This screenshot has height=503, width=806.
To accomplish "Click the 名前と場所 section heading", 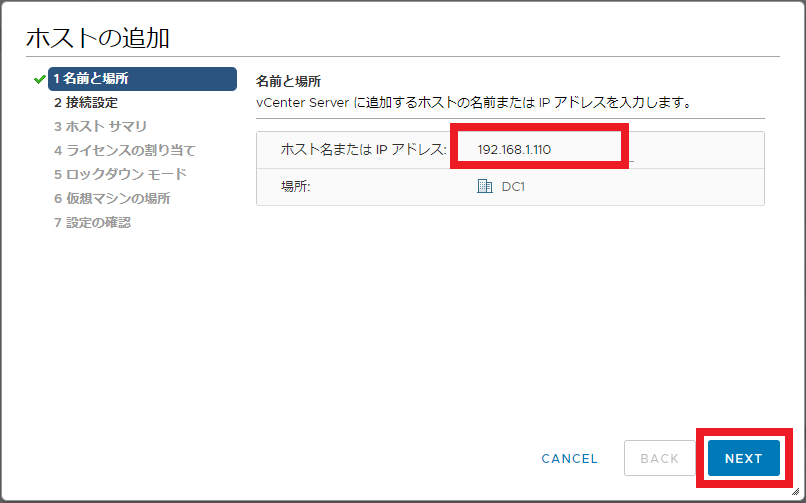I will 288,81.
